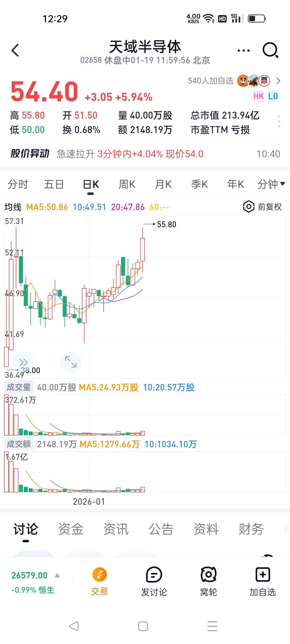Select the 讨论 section tab
This screenshot has width=290, height=644.
(26, 529)
